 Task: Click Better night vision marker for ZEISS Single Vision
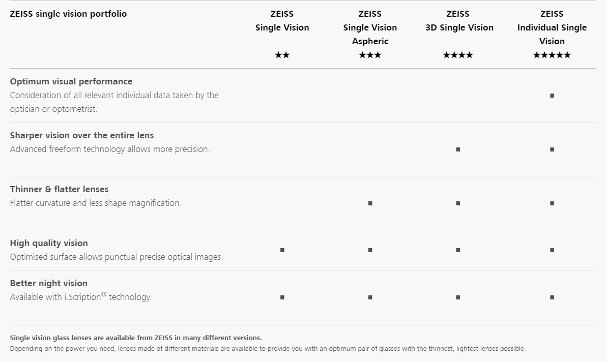tap(282, 297)
